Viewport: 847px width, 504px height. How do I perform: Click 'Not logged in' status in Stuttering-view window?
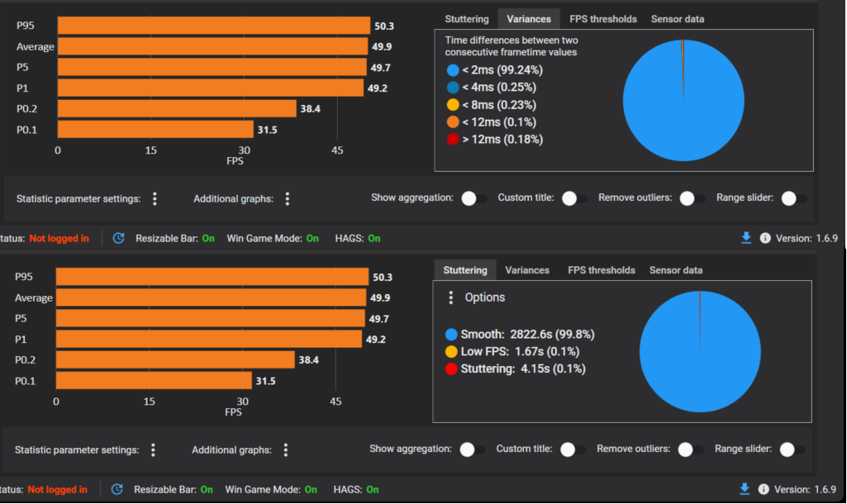57,489
